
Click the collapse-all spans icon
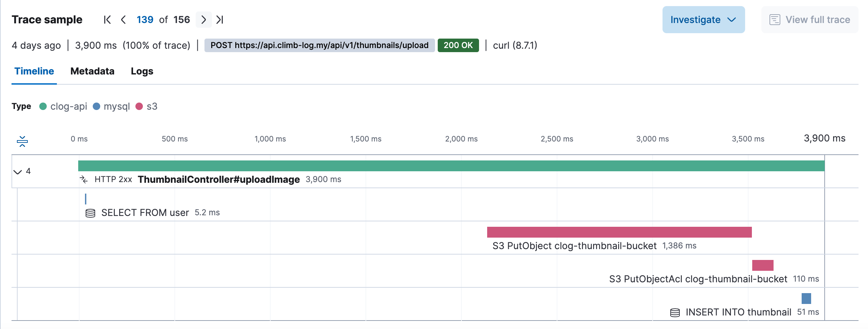[22, 141]
